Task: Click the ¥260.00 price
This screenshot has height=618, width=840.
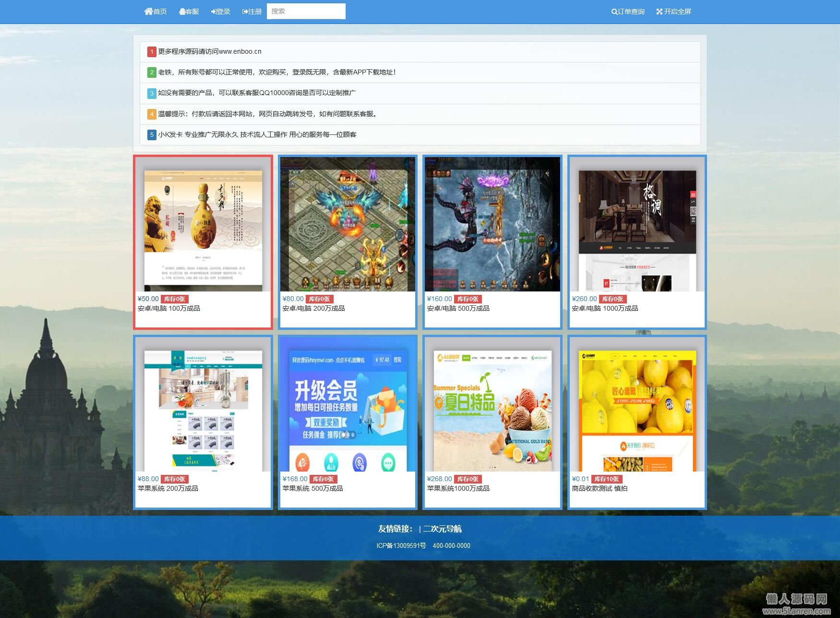Action: [584, 299]
